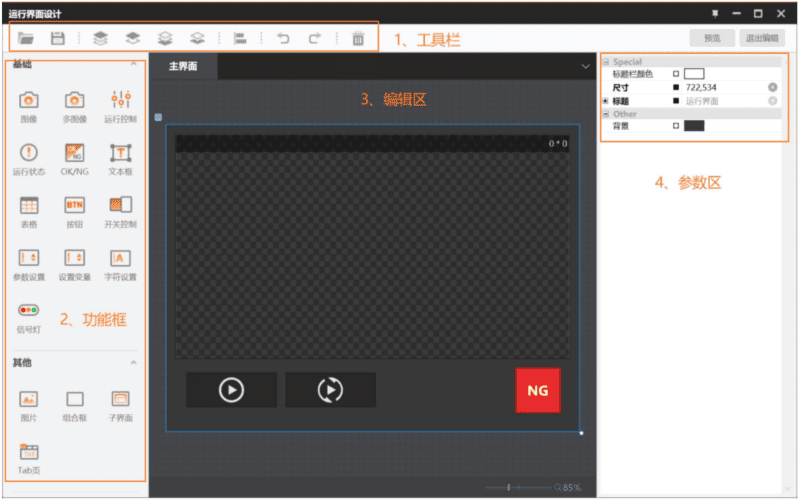801x501 pixels.
Task: Click the filled square marker beside 尺寸
Action: 676,87
